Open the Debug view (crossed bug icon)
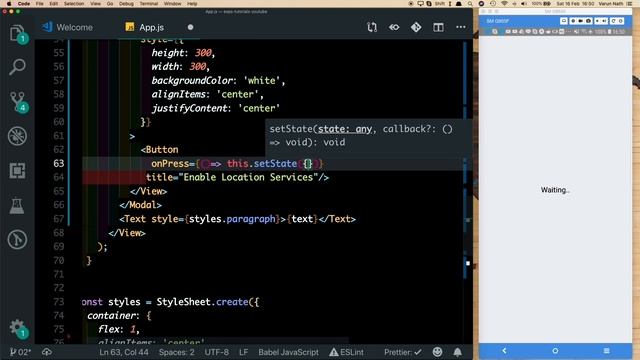640x360 pixels. [x=17, y=136]
